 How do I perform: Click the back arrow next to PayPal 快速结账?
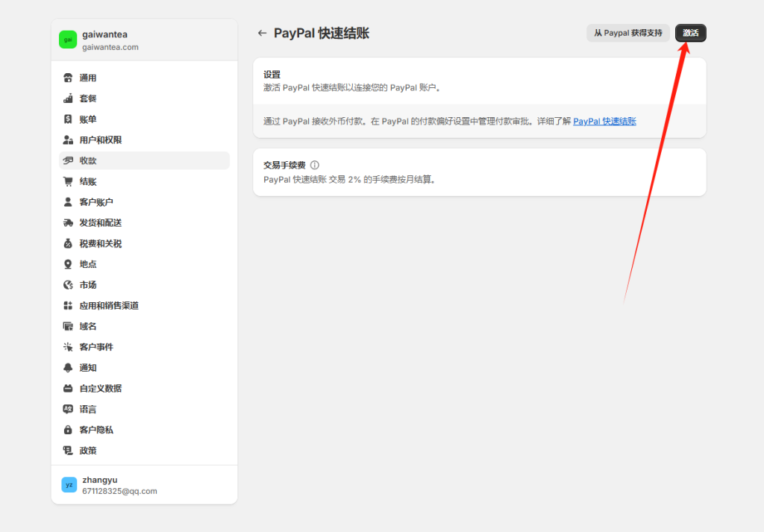262,33
